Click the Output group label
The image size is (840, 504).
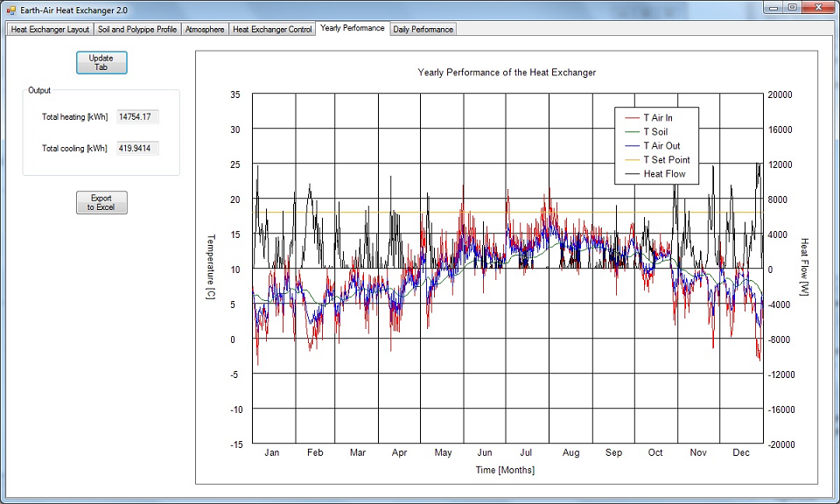39,90
